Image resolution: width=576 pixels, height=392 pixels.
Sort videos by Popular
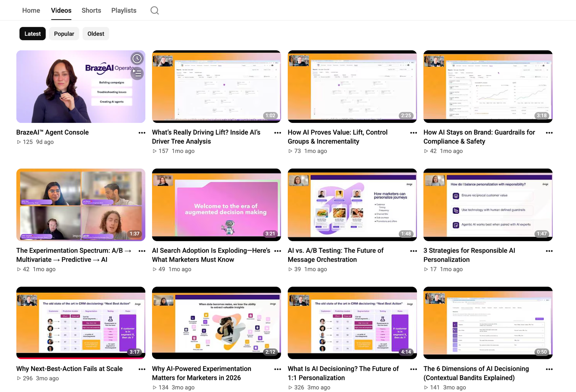64,34
